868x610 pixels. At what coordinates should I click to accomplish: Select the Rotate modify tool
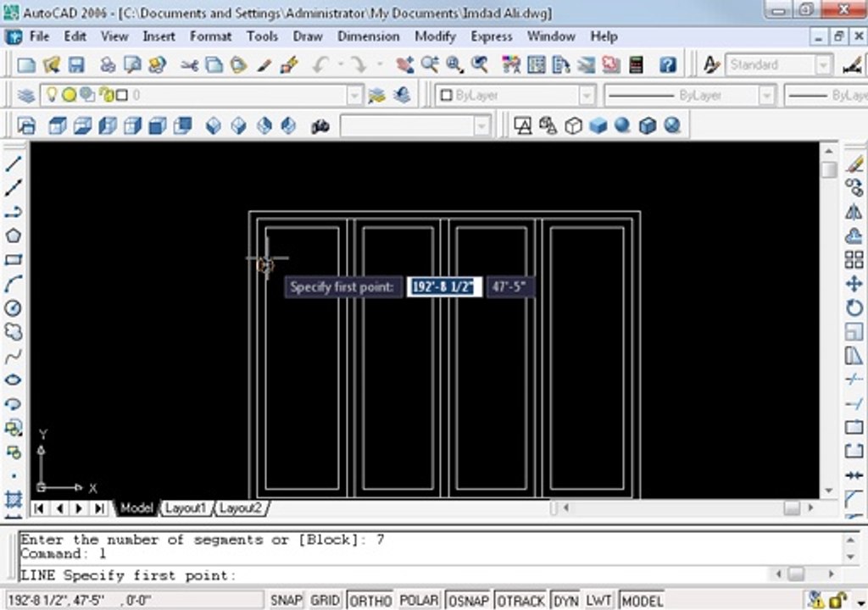pyautogui.click(x=854, y=308)
